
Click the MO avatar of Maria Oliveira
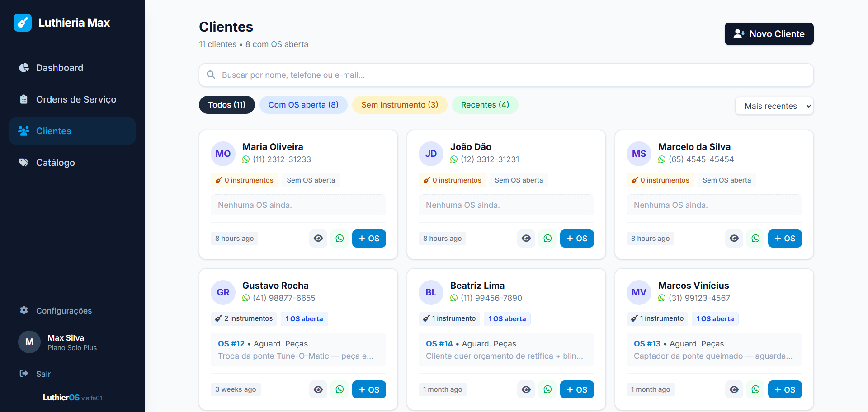tap(223, 154)
